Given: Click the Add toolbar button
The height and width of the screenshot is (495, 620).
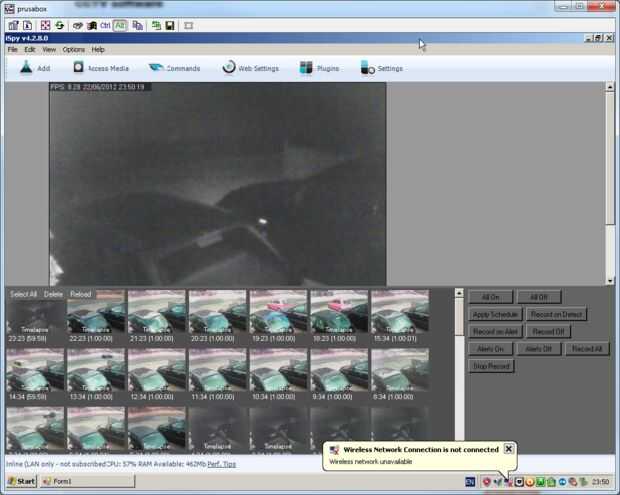Looking at the screenshot, I should coord(35,68).
